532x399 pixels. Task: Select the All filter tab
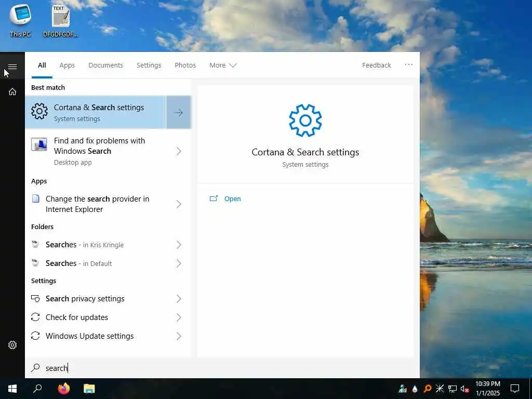tap(42, 65)
